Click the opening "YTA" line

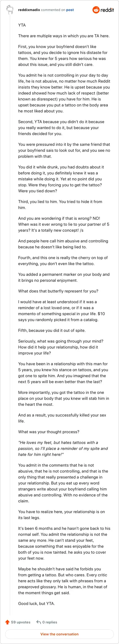22,25
